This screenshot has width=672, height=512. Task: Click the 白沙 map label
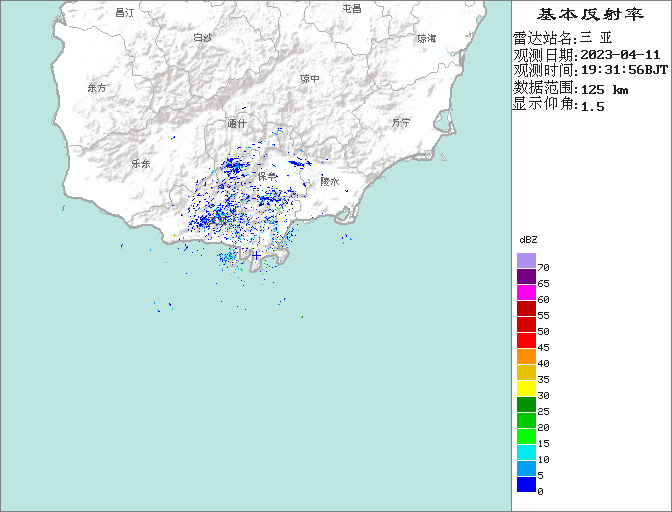202,38
